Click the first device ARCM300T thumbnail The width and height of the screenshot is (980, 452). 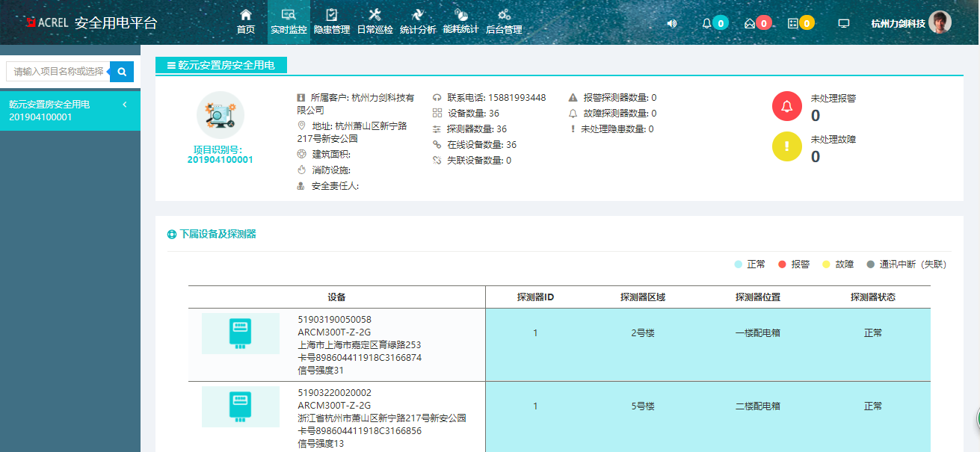point(240,334)
